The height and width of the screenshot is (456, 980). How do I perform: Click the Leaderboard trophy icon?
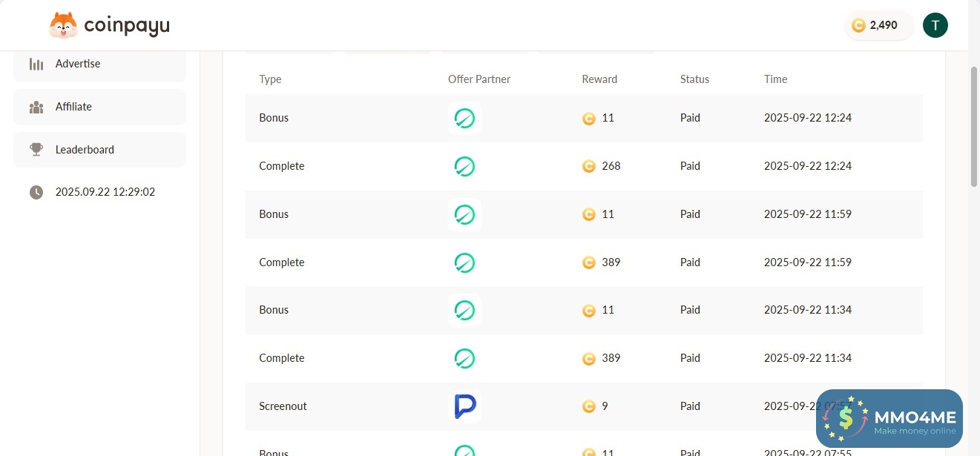[36, 150]
